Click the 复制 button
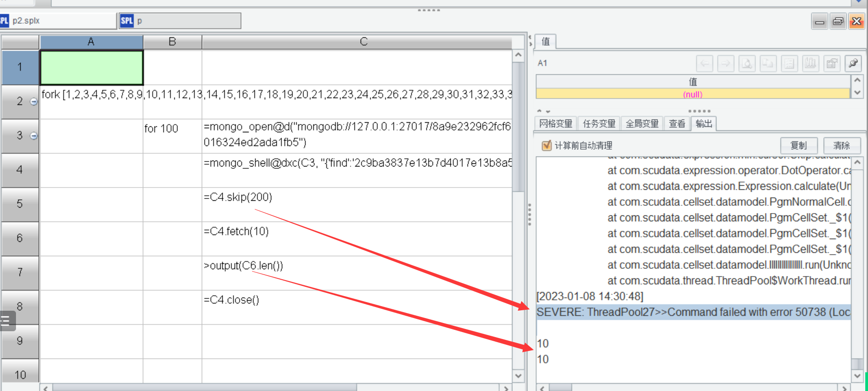 [799, 146]
